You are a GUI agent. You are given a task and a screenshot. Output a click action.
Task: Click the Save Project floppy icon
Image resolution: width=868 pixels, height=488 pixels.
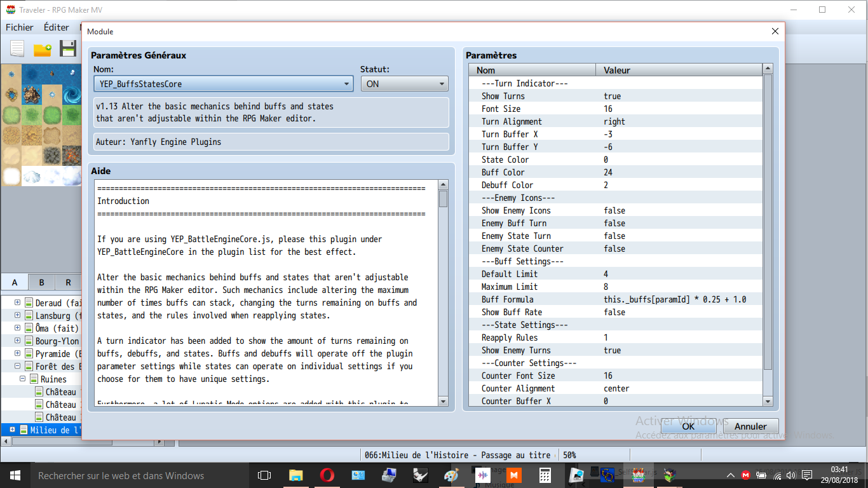[68, 49]
